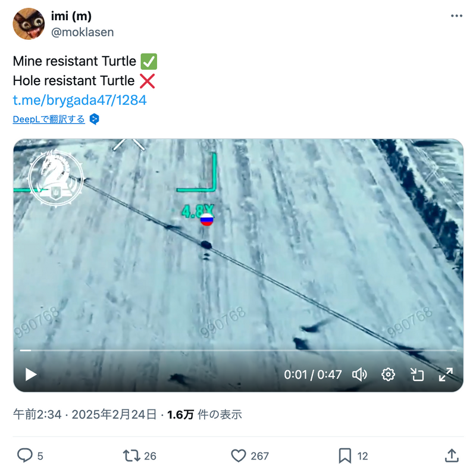Click the @moklasen username handle
Image resolution: width=476 pixels, height=472 pixels.
82,32
